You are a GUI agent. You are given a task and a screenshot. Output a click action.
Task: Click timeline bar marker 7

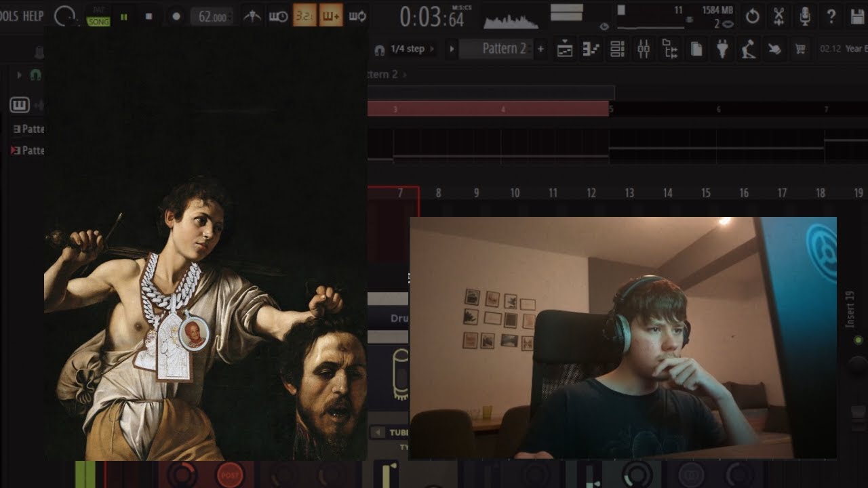click(826, 109)
